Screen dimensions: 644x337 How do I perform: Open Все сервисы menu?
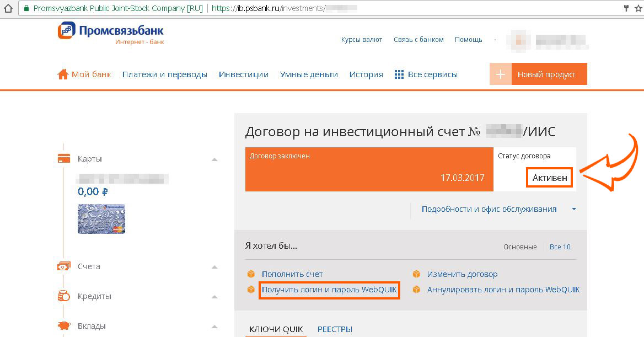point(432,74)
